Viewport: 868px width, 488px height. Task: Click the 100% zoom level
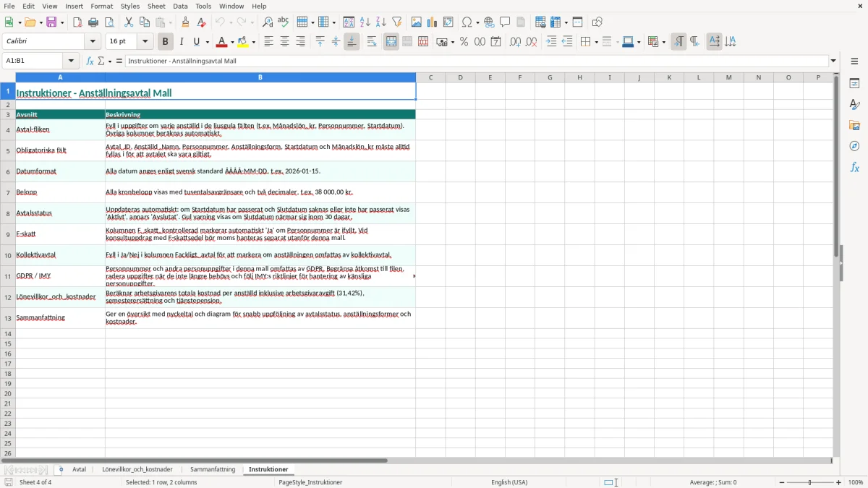856,482
